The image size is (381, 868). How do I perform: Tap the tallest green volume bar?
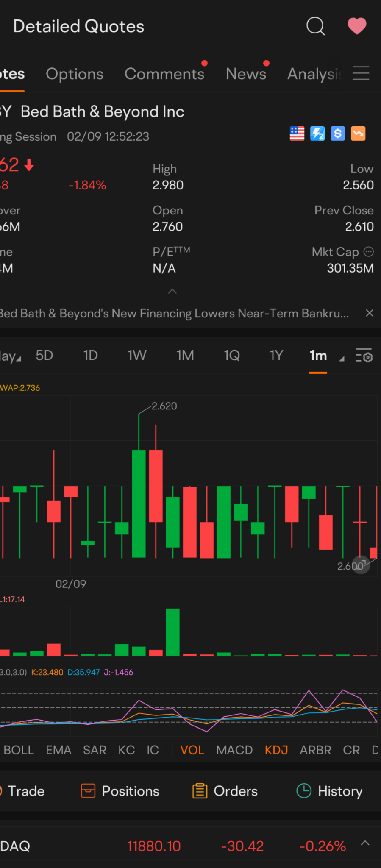[172, 632]
